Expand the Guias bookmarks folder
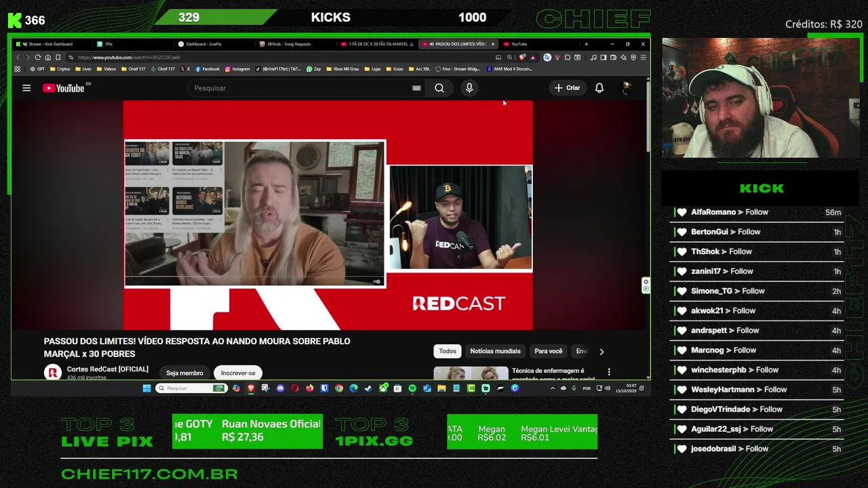The height and width of the screenshot is (488, 868). [x=394, y=69]
